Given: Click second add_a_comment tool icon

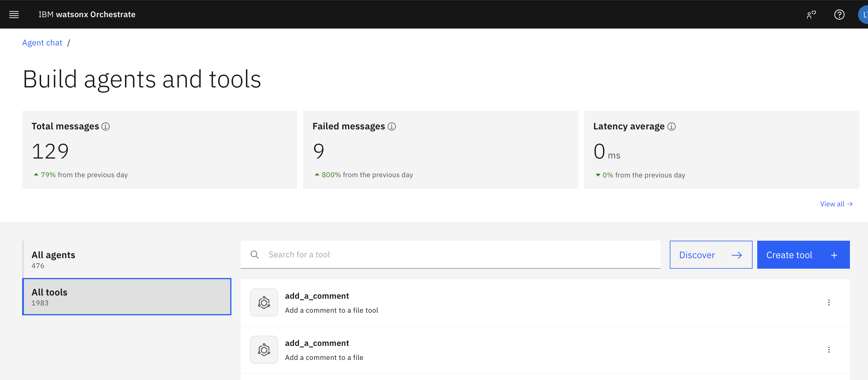Looking at the screenshot, I should coord(264,350).
